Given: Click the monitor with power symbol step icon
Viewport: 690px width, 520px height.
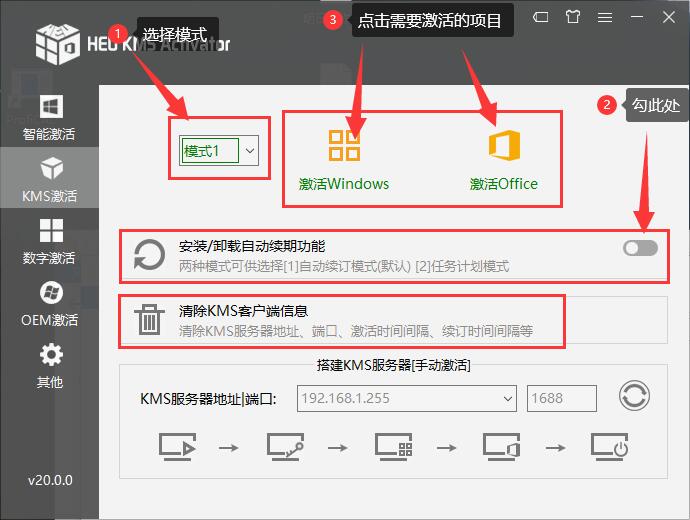Looking at the screenshot, I should click(609, 447).
